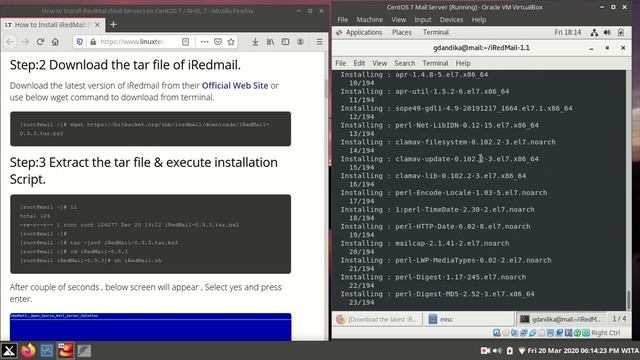
Task: Select the How to Install iRedMail tab
Action: [x=53, y=25]
